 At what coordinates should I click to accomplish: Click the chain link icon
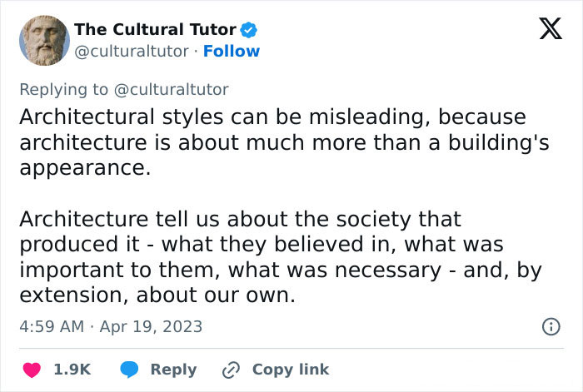coord(232,370)
